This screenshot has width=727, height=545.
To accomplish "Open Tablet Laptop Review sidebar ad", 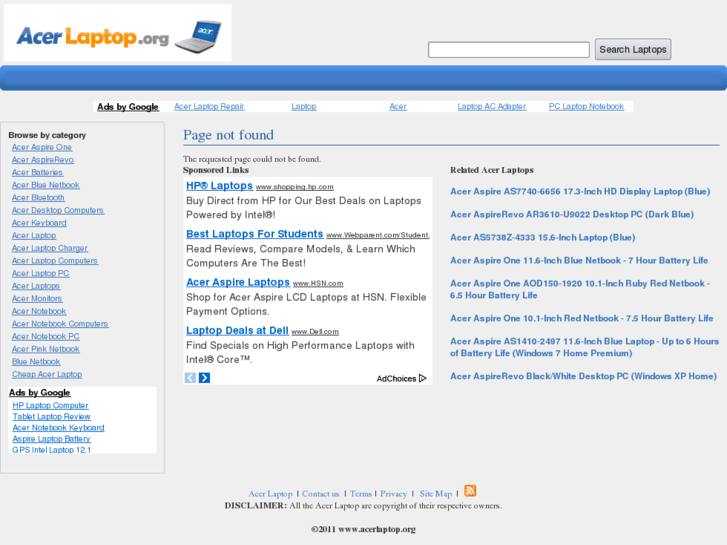I will coord(51,417).
